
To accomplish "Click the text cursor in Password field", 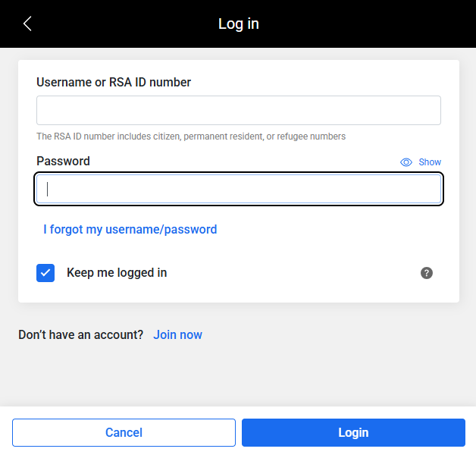I will point(47,189).
